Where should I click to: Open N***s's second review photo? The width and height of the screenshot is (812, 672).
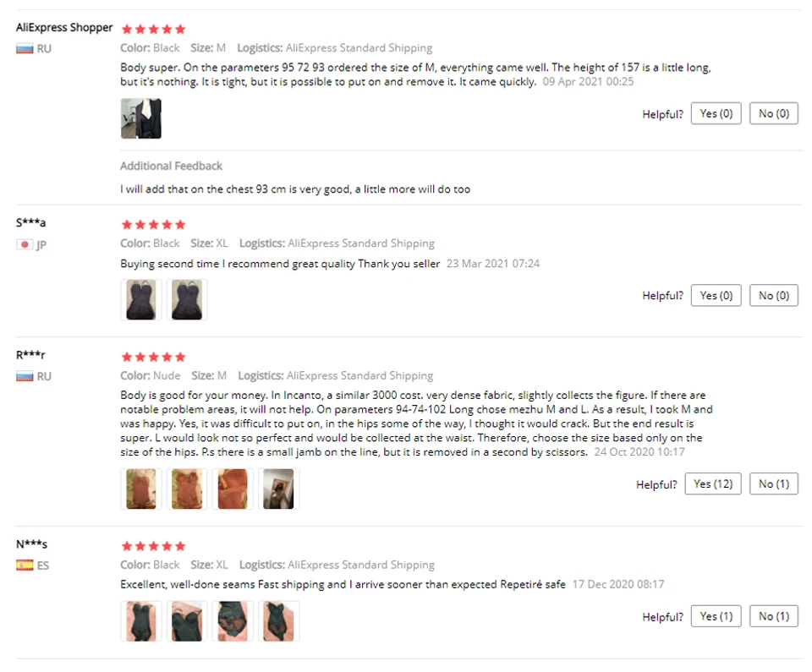pos(186,621)
